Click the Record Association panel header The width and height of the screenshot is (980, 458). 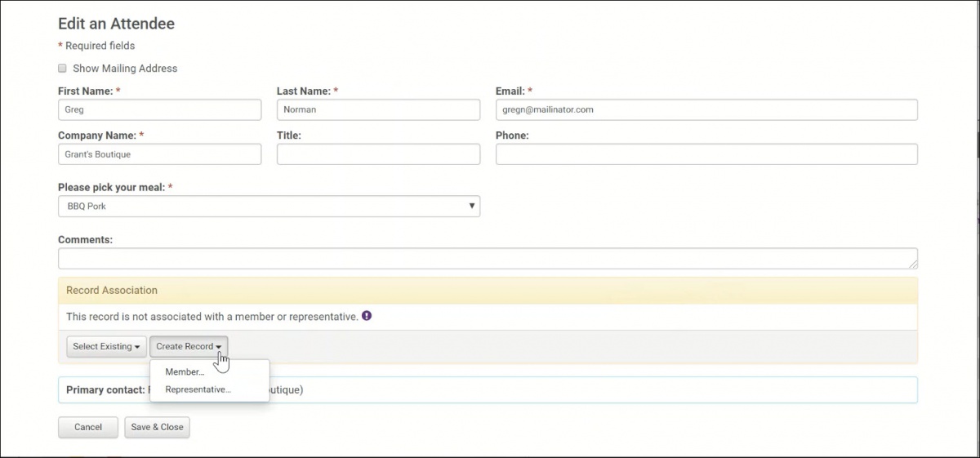click(488, 291)
